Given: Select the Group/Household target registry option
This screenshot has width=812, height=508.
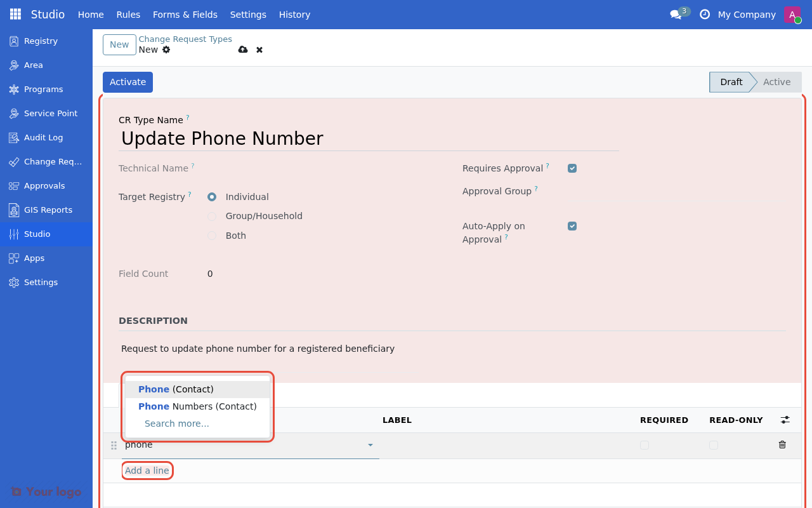Looking at the screenshot, I should pos(211,216).
